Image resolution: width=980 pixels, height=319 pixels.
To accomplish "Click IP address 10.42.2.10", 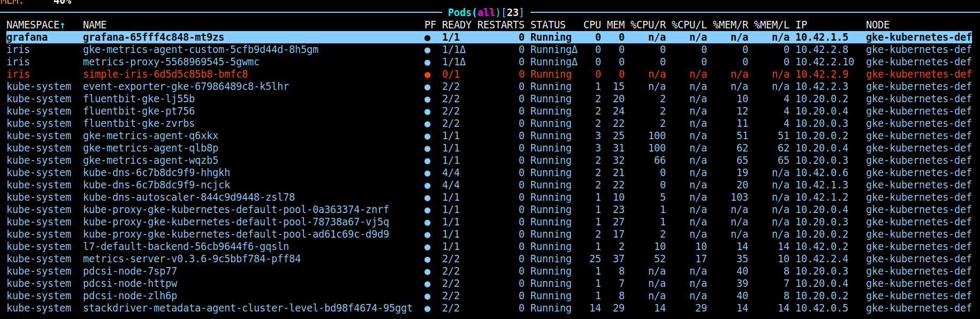I will (x=824, y=62).
